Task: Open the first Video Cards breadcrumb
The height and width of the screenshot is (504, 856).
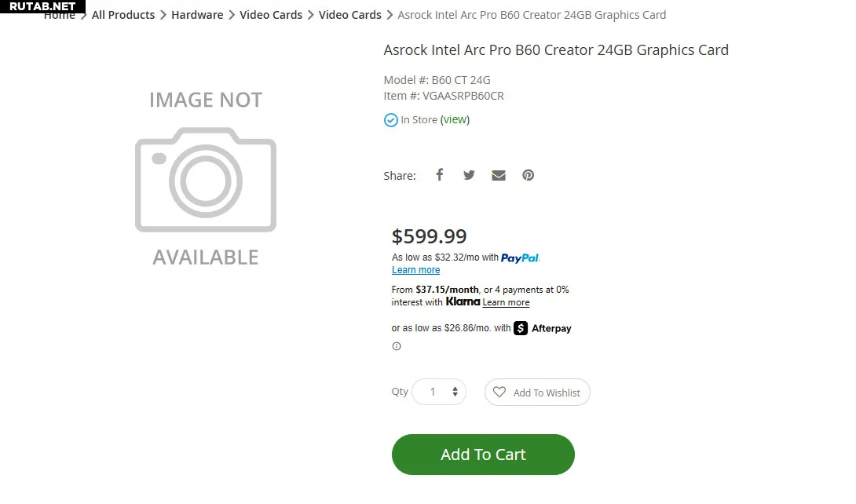Action: 271,15
